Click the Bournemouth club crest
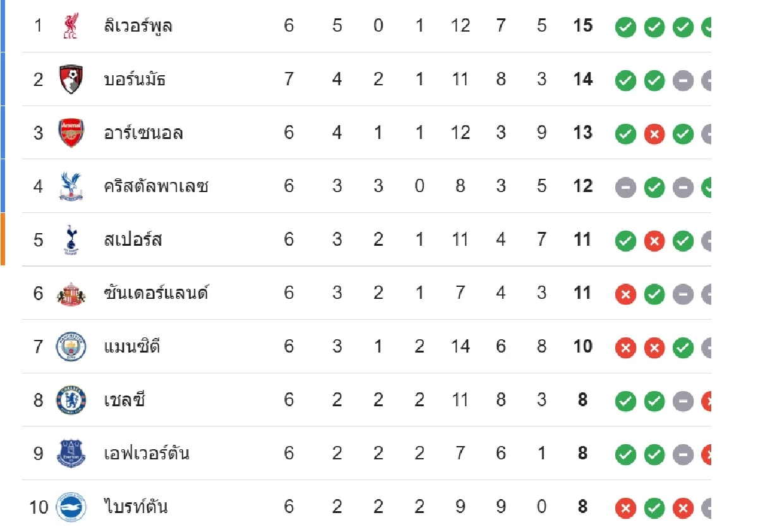 coord(70,80)
